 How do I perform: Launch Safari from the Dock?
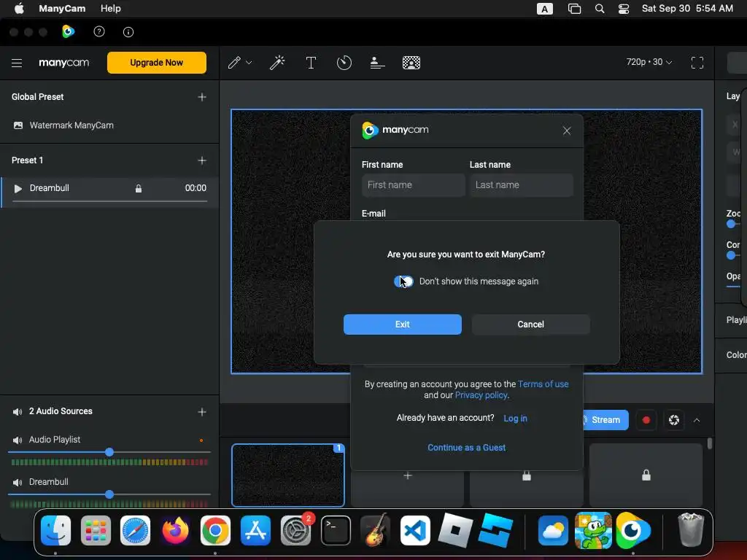point(135,530)
